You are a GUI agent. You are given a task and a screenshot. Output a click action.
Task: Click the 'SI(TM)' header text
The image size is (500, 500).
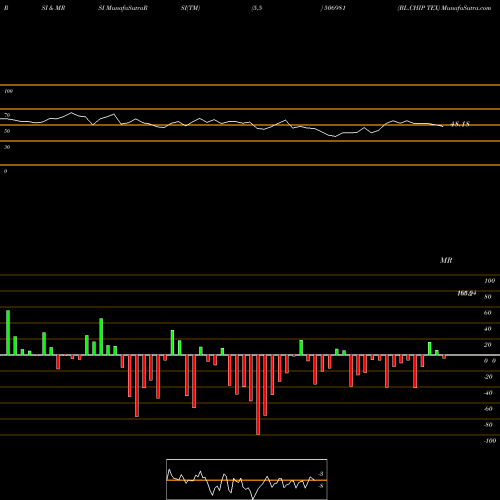[x=190, y=8]
